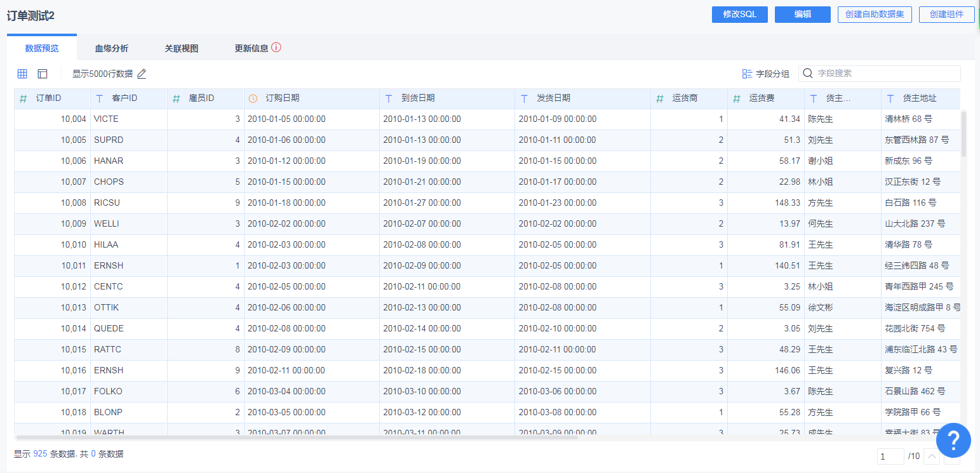Select the 数据预览 tab
The height and width of the screenshot is (473, 980).
42,48
